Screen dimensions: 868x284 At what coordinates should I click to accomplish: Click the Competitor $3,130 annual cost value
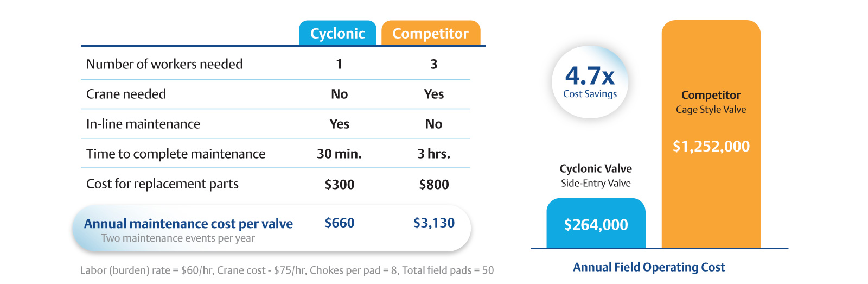[433, 223]
